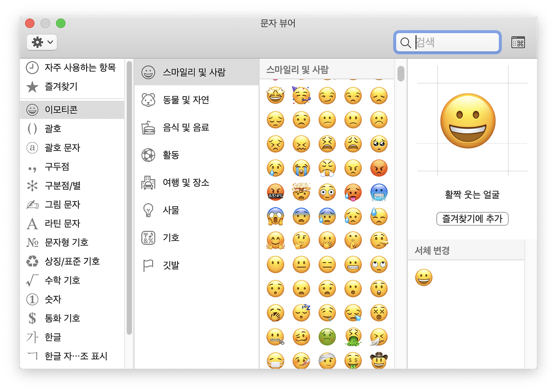
Task: Click the 즐겨찾기에 추가 button
Action: (x=472, y=219)
